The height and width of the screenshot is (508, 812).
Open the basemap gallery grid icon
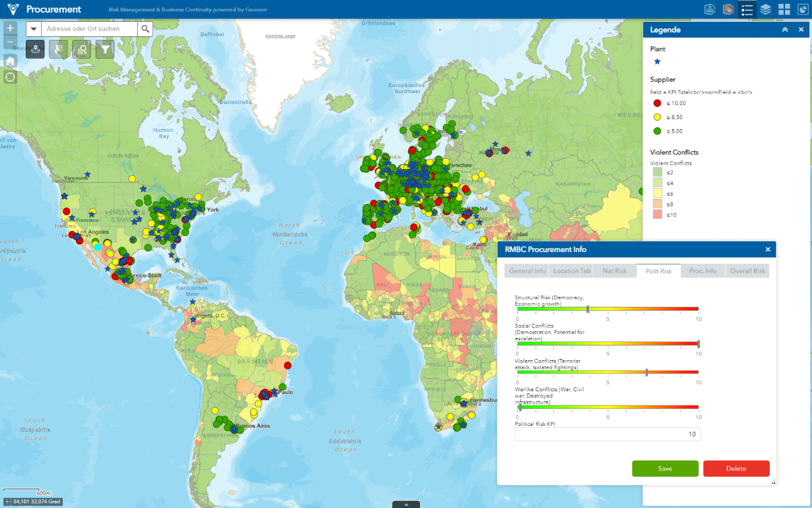[x=784, y=9]
